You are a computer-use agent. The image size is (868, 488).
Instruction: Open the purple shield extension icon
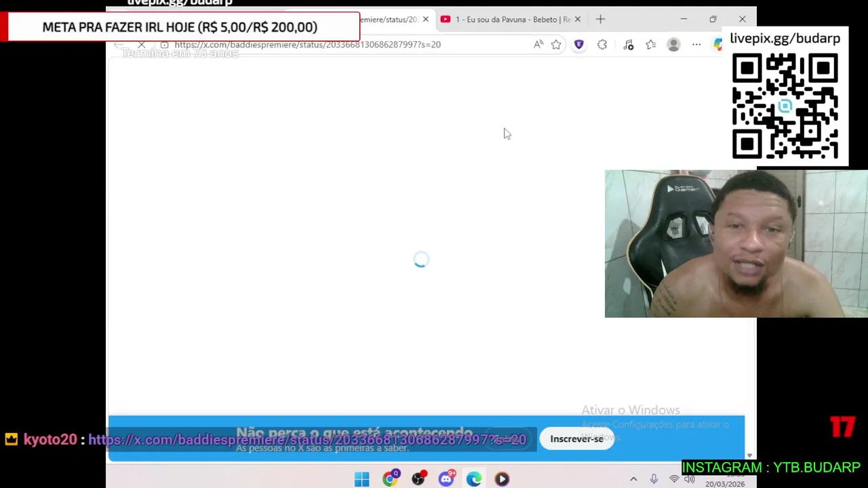[x=579, y=45]
